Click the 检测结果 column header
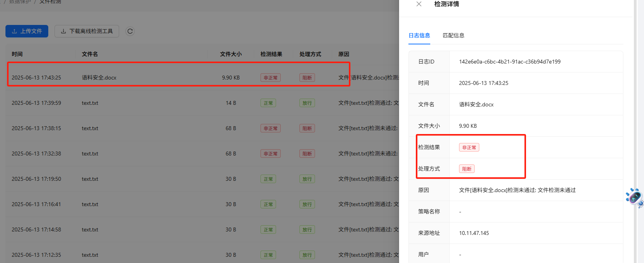The width and height of the screenshot is (644, 263). point(271,54)
